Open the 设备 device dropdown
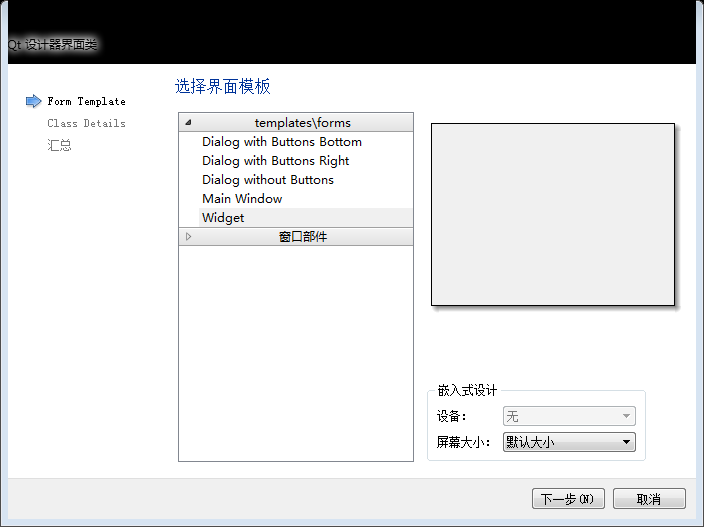Screen dimensions: 704x527 coord(569,416)
